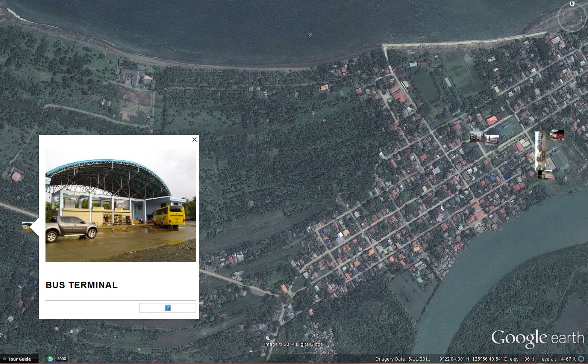
Task: Click the elev 36 ft readout
Action: point(522,359)
